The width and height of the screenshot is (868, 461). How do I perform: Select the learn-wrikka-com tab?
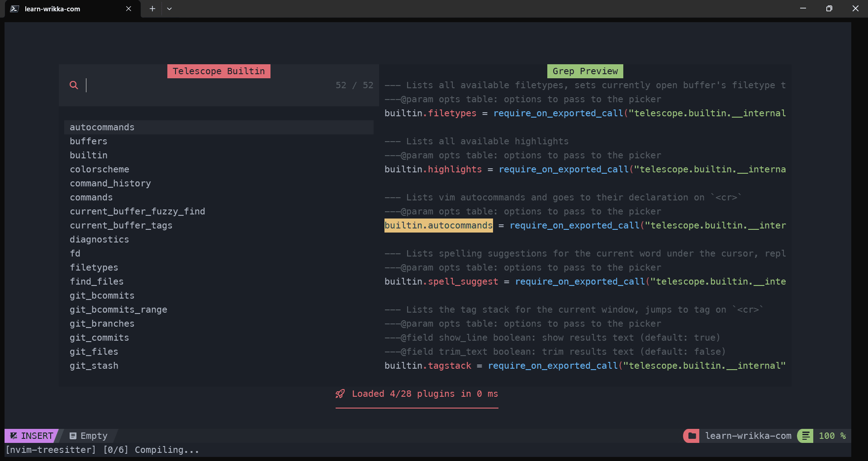click(73, 9)
